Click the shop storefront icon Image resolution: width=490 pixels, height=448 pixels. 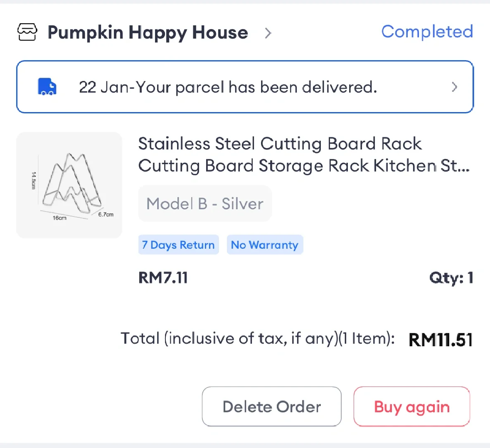[x=27, y=32]
